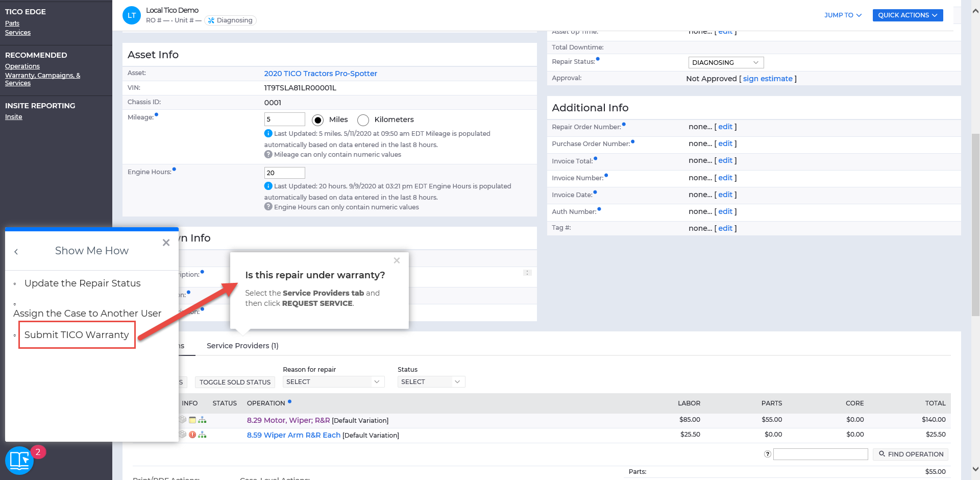The width and height of the screenshot is (980, 480).
Task: Click the help question mark beside Find Operation field
Action: point(767,454)
